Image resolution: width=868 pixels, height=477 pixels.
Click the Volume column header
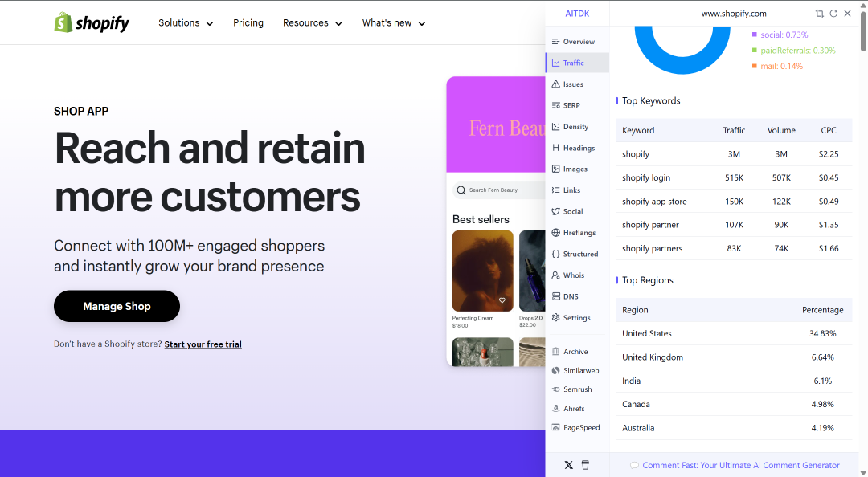[781, 130]
